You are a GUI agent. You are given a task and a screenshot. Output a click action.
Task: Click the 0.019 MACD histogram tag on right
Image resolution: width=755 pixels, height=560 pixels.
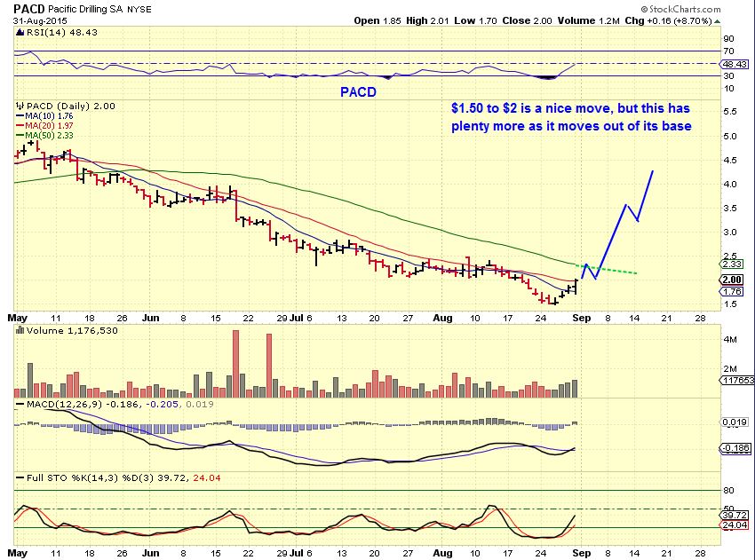[735, 422]
